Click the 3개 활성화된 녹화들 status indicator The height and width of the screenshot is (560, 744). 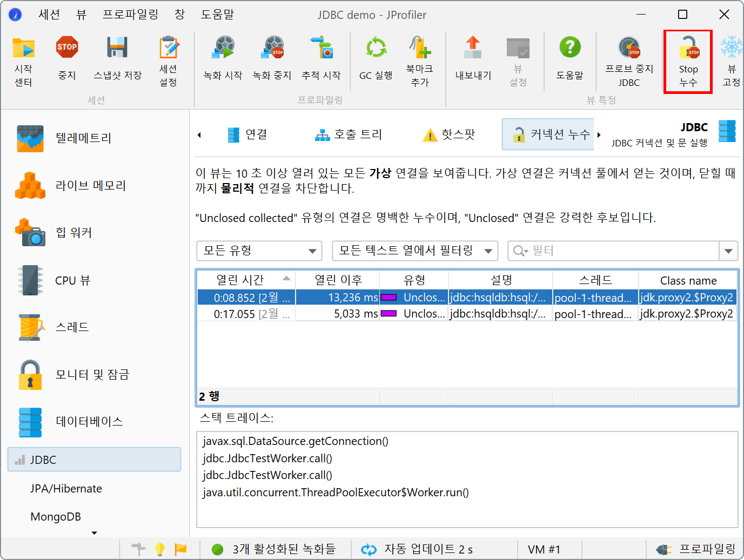tap(273, 549)
